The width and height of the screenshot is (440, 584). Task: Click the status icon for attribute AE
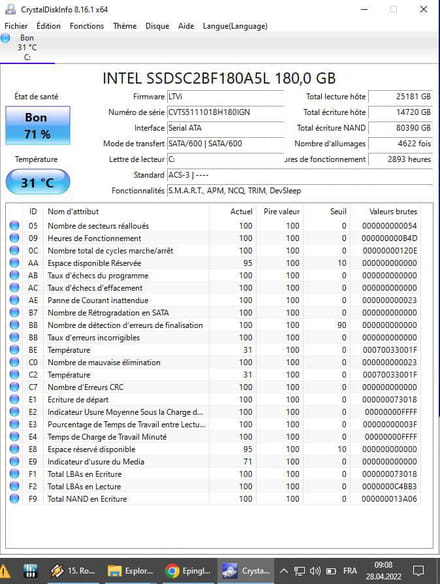pos(14,300)
